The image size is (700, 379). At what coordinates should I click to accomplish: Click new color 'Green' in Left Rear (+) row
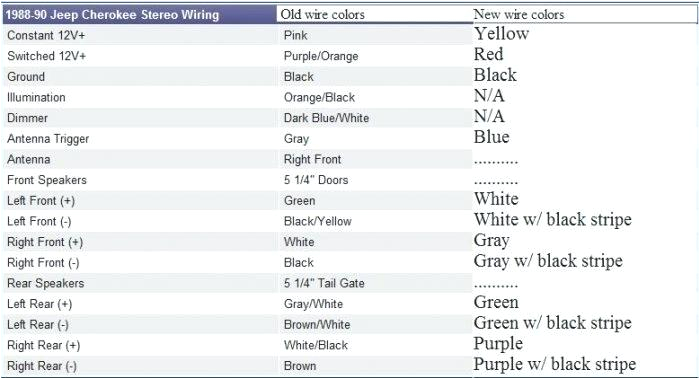(x=496, y=302)
